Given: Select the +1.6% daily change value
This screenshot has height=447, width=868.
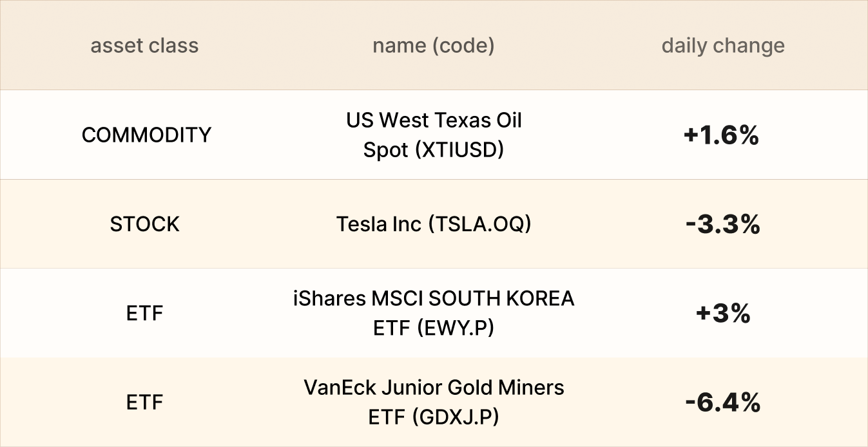Looking at the screenshot, I should tap(722, 136).
